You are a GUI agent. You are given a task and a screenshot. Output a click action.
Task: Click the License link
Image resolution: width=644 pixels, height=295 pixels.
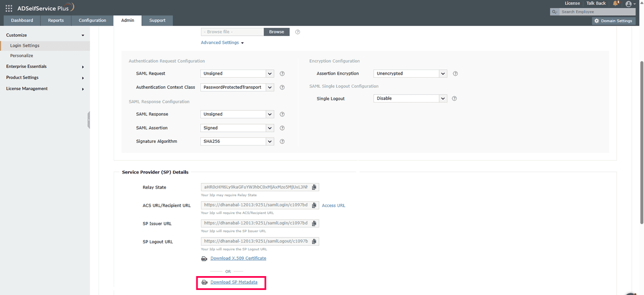click(572, 3)
